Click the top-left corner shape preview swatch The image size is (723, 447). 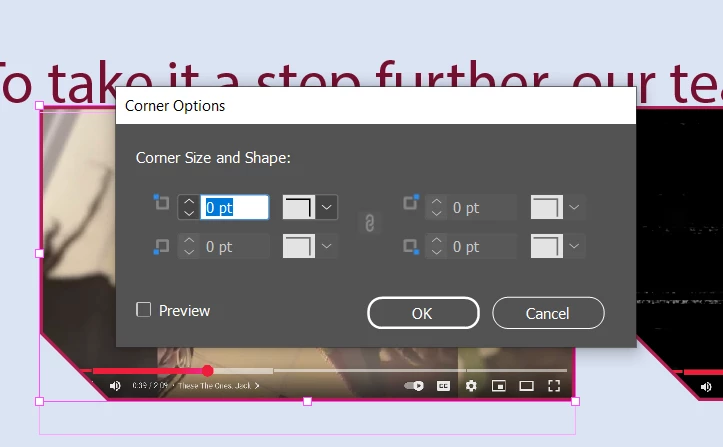click(x=299, y=207)
